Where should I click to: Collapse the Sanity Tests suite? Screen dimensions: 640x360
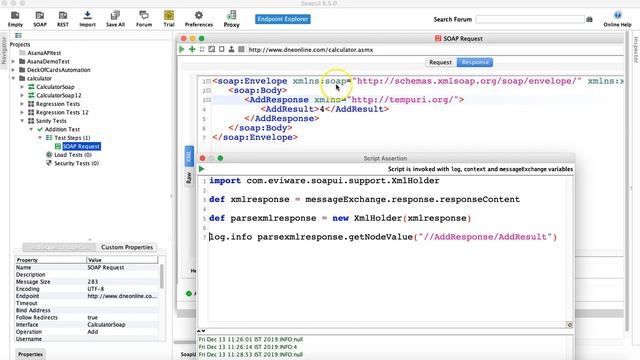(22, 121)
